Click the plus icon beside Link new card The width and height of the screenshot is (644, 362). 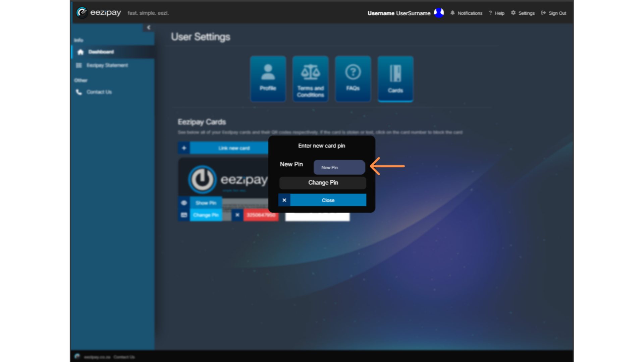(184, 148)
